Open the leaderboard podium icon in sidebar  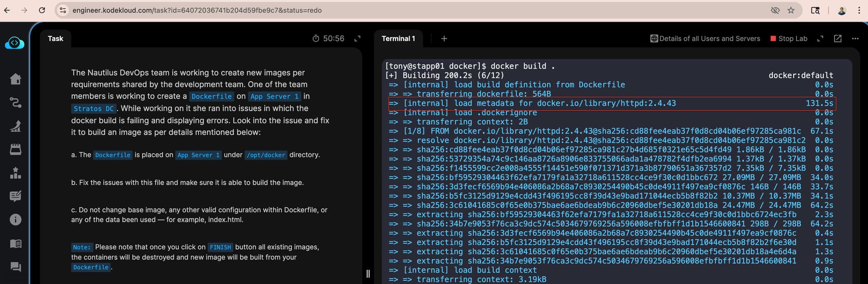pos(15,173)
